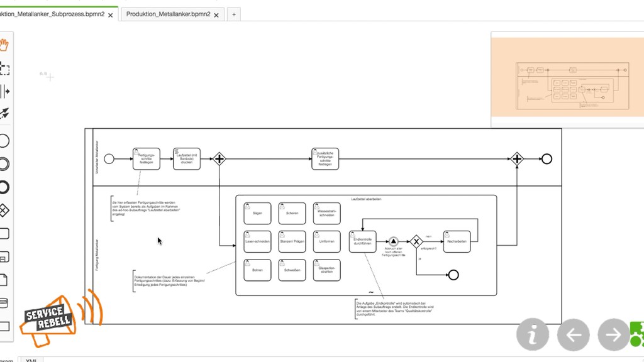
Task: Open a new tab with the plus button
Action: (x=234, y=14)
